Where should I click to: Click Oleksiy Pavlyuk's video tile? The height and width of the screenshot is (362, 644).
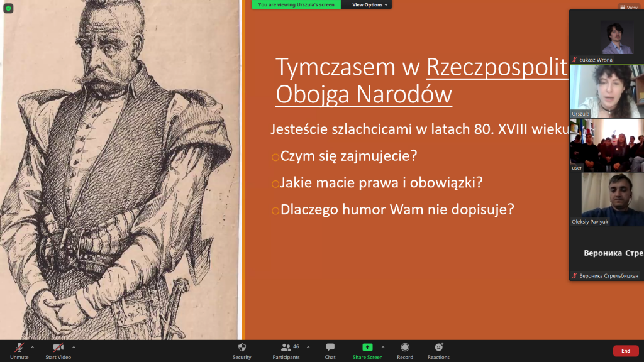(608, 198)
